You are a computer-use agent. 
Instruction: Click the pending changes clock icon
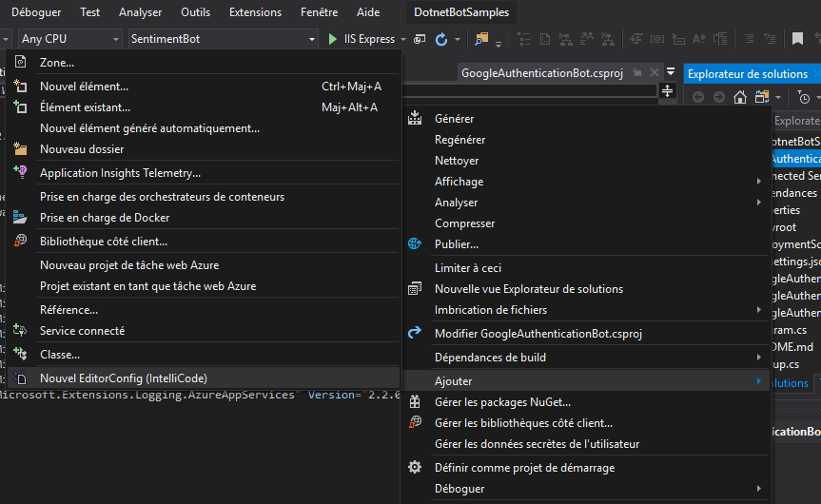(804, 97)
